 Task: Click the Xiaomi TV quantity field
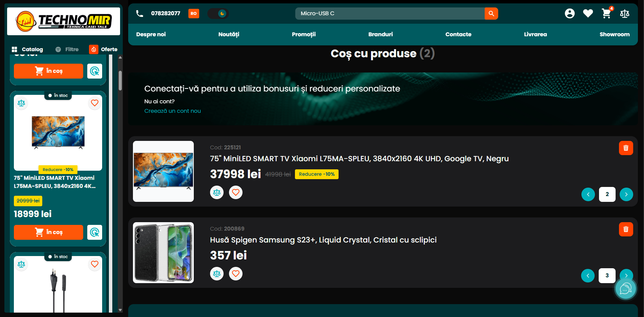click(607, 194)
